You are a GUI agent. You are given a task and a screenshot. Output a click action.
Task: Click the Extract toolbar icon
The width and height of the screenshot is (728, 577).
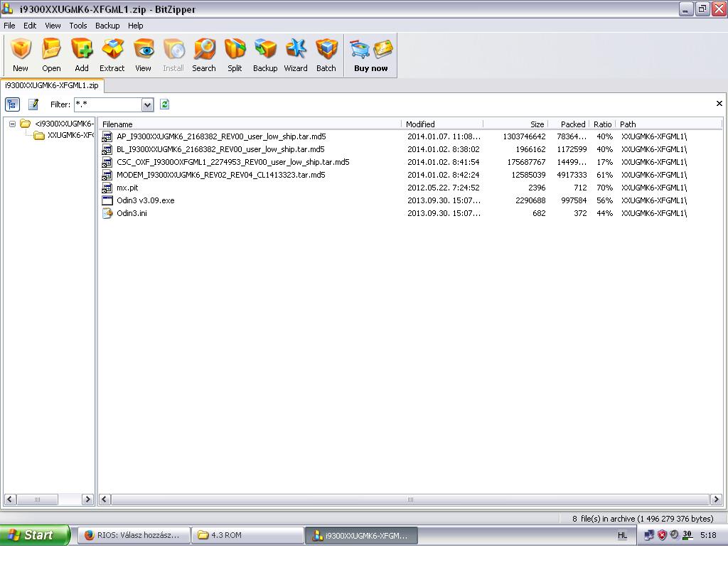tap(112, 49)
